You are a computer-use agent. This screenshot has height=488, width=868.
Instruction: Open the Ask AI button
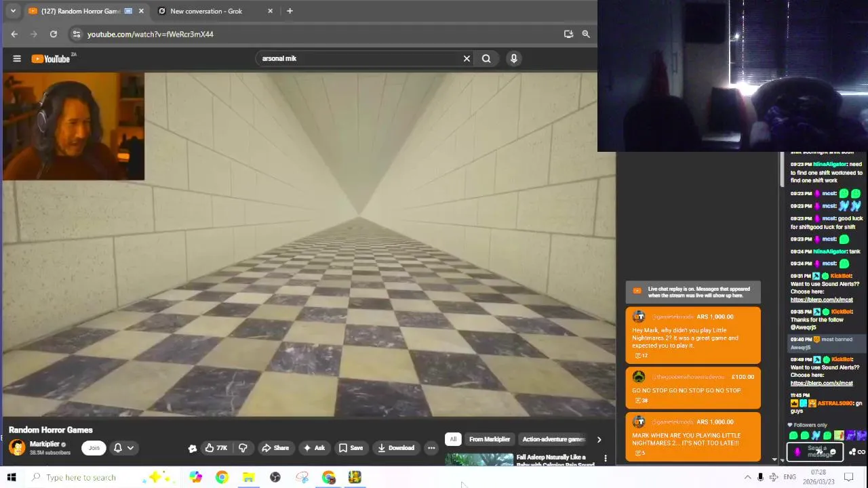[x=313, y=447]
